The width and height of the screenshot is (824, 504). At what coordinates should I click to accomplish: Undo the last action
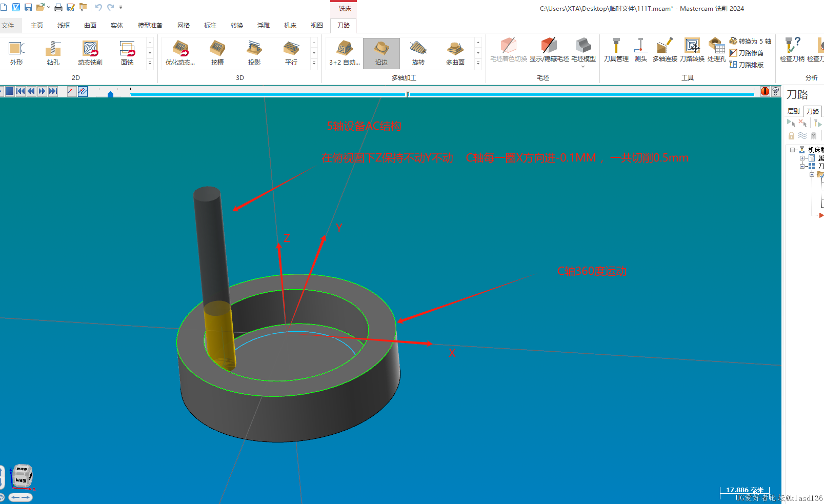coord(98,7)
